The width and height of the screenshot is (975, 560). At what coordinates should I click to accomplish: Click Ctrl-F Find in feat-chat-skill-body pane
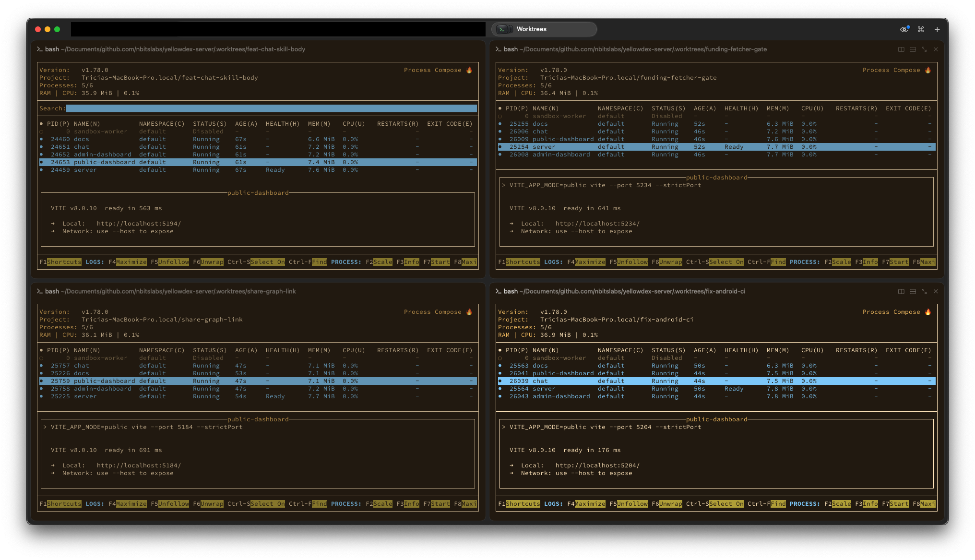coord(308,262)
